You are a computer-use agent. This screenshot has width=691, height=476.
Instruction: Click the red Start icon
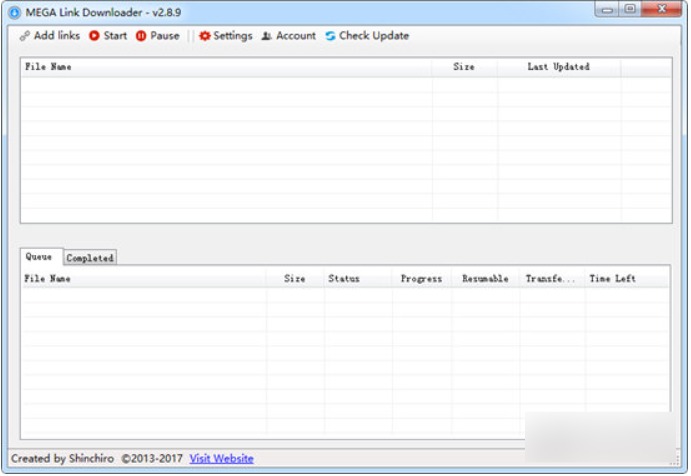[x=94, y=36]
